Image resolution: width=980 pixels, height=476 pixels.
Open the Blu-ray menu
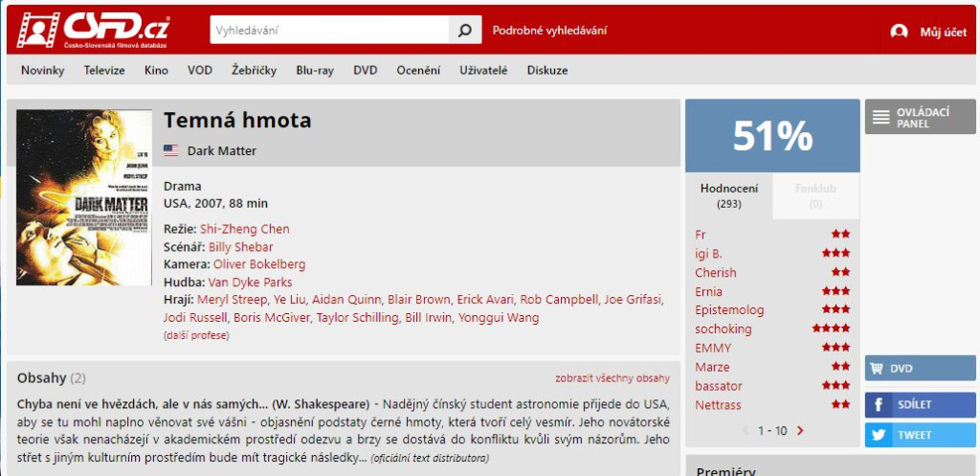(315, 70)
